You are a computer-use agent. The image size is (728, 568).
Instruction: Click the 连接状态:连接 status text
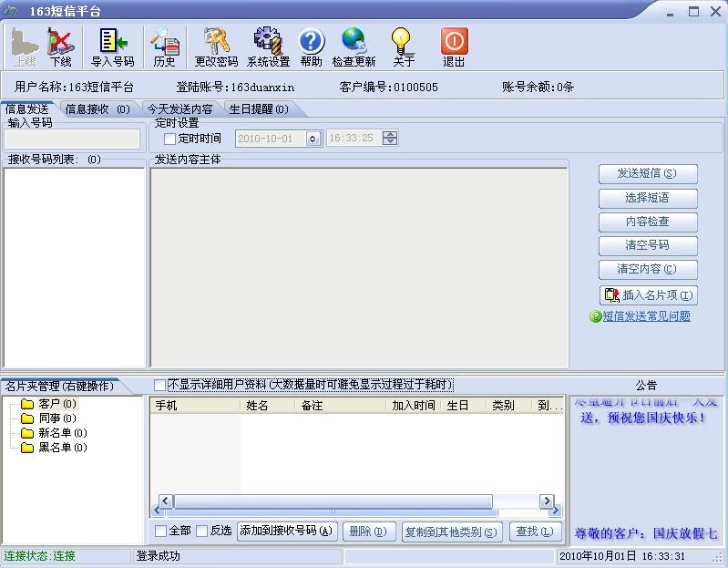[39, 556]
